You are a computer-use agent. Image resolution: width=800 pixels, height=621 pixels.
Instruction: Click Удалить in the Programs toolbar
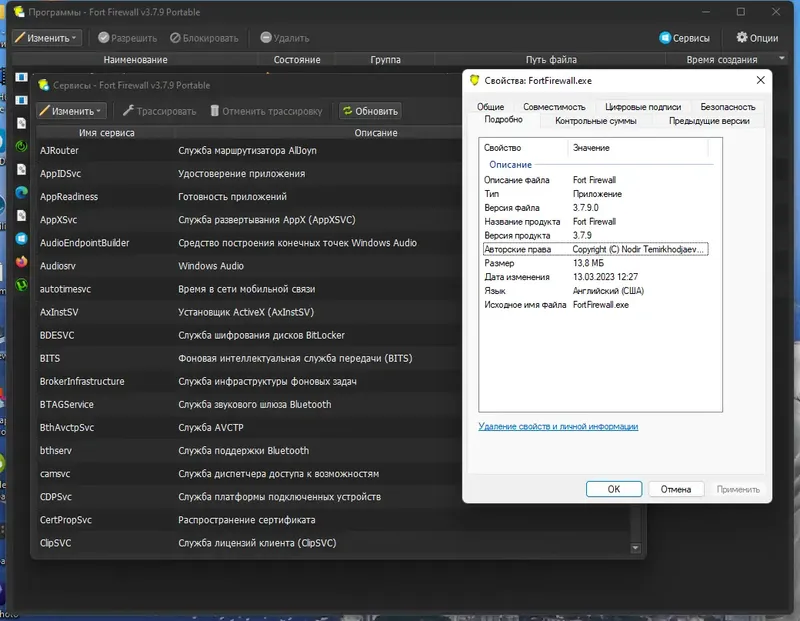click(285, 38)
